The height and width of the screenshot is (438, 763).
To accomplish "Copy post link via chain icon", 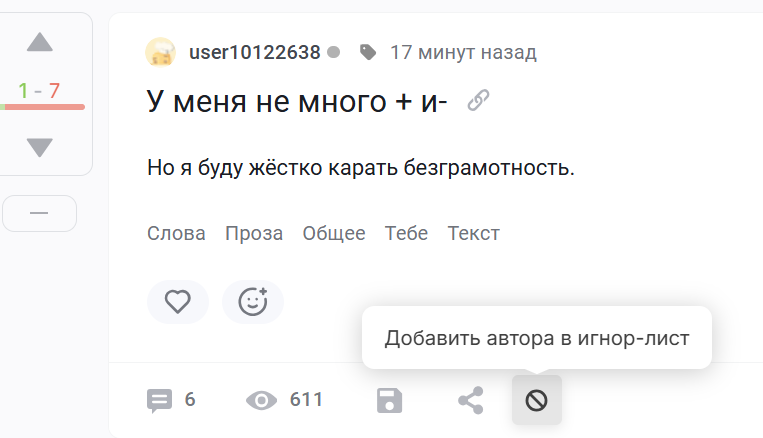I will click(478, 100).
